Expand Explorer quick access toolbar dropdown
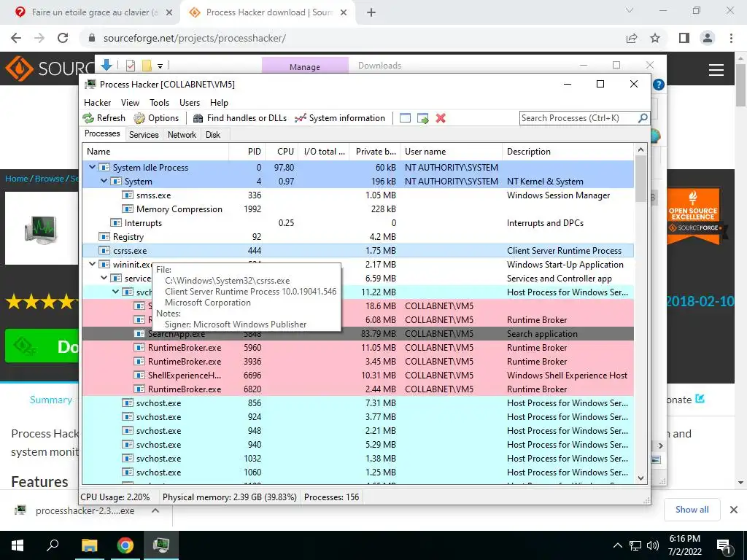747x560 pixels. pos(160,66)
